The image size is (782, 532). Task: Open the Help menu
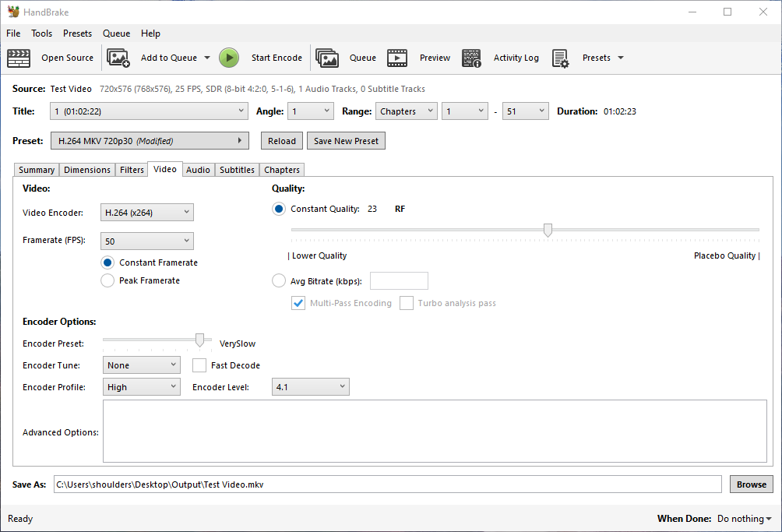click(x=150, y=33)
